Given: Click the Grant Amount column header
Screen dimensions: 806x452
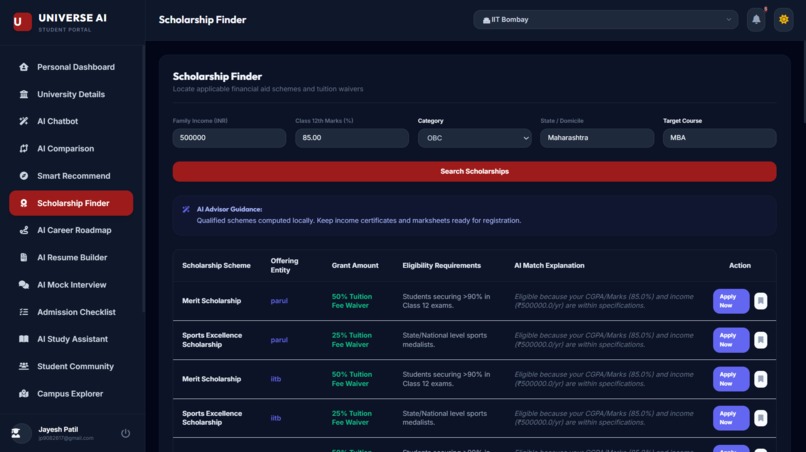Looking at the screenshot, I should pyautogui.click(x=355, y=265).
